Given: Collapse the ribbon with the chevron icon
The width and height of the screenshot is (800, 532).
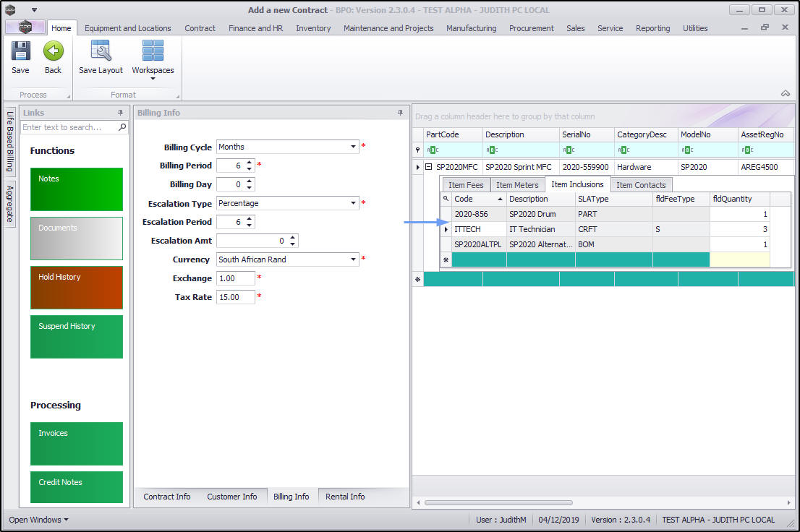Looking at the screenshot, I should [785, 93].
